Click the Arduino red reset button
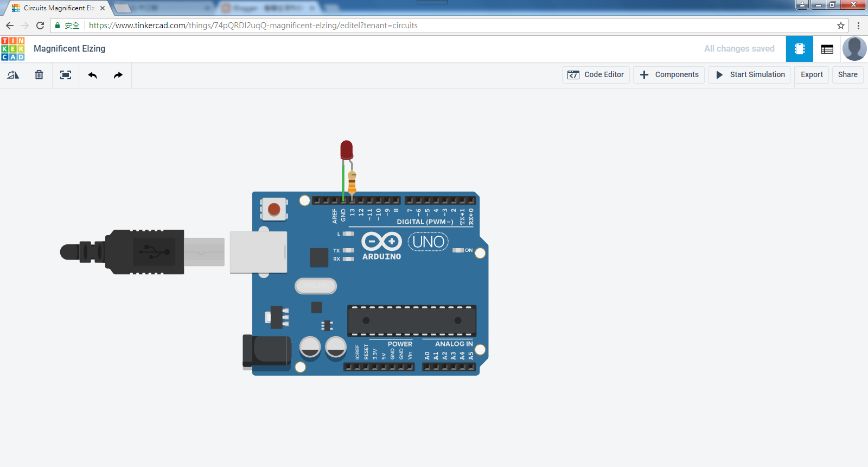 coord(274,209)
